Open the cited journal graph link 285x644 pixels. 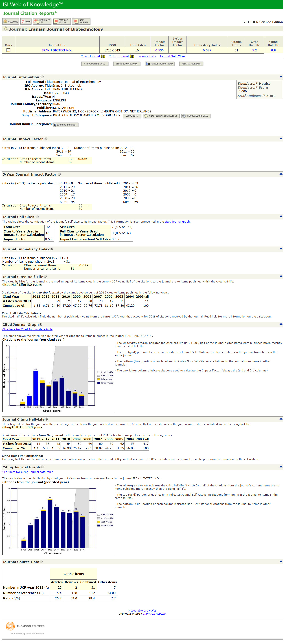tap(178, 222)
